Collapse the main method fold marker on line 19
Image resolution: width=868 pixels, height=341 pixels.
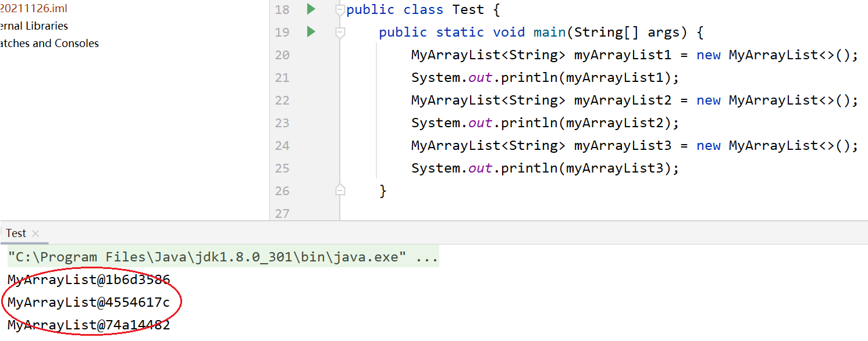click(340, 33)
